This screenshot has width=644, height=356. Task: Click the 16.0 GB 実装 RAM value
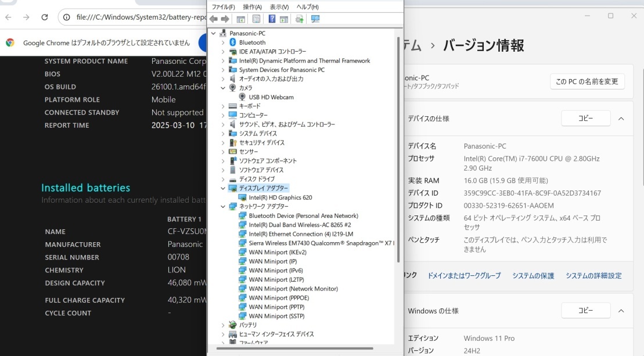[x=506, y=180]
